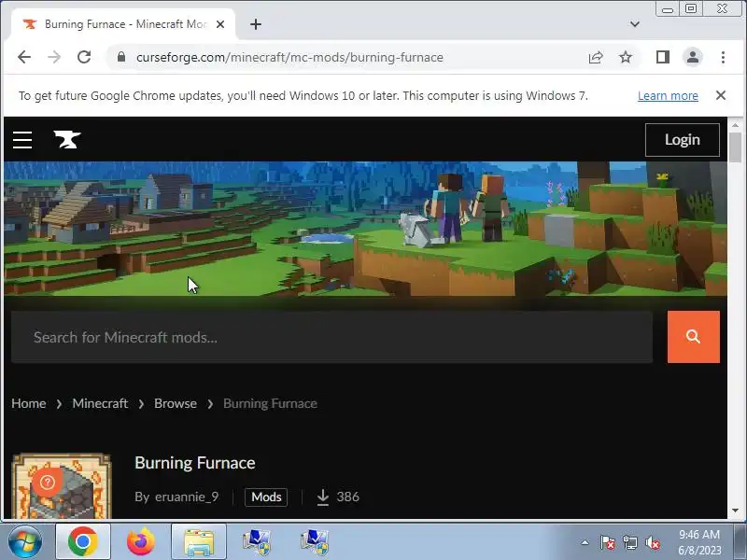Click the orange help question-mark bubble
747x560 pixels.
pos(48,483)
